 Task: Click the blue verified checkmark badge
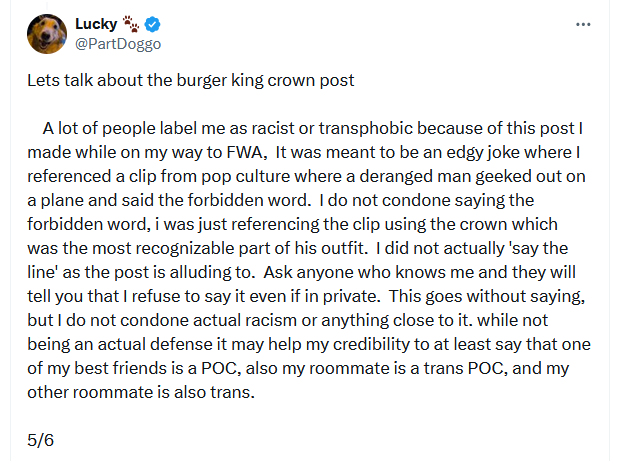coord(151,24)
